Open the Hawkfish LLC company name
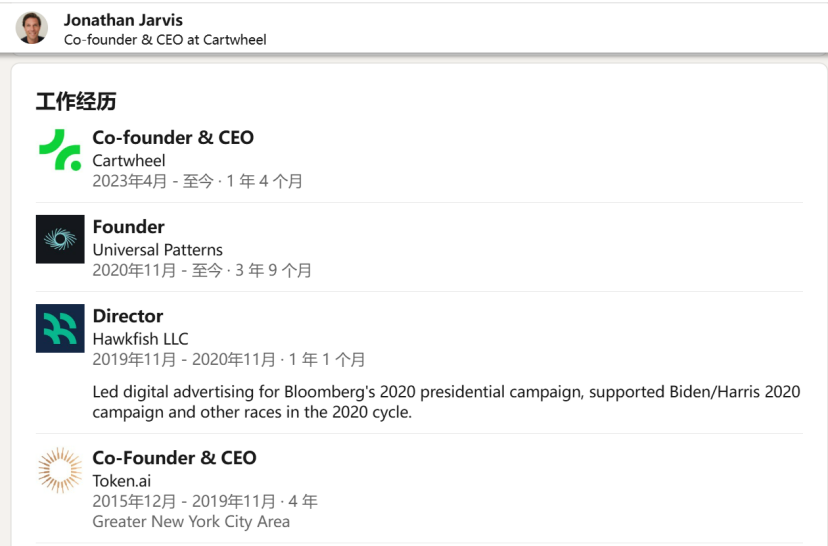This screenshot has height=546, width=828. pyautogui.click(x=140, y=339)
